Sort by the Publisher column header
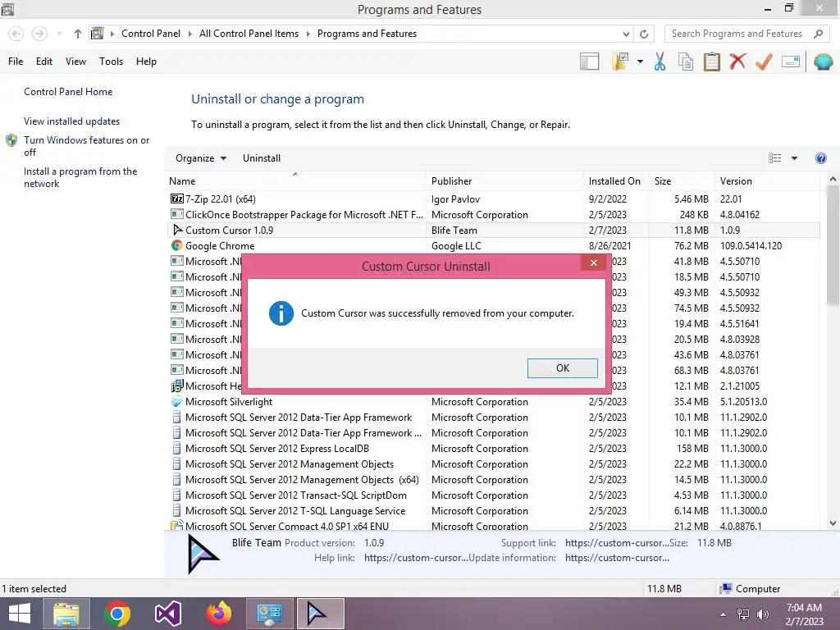840x630 pixels. [x=504, y=181]
